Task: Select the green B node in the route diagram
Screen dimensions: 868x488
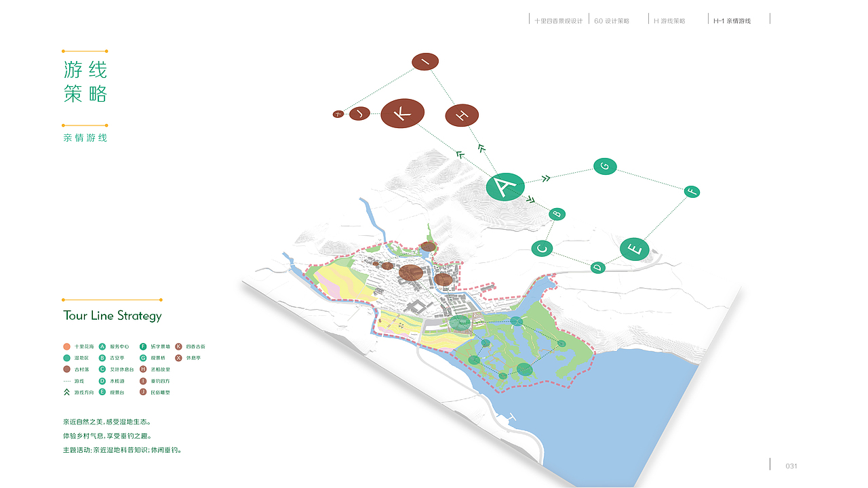Action: 557,214
